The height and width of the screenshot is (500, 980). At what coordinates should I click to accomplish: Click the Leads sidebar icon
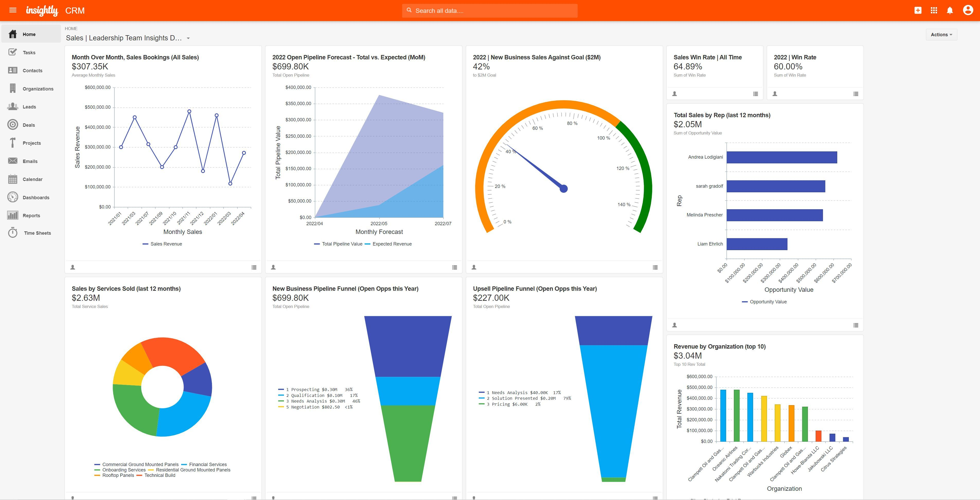tap(13, 106)
